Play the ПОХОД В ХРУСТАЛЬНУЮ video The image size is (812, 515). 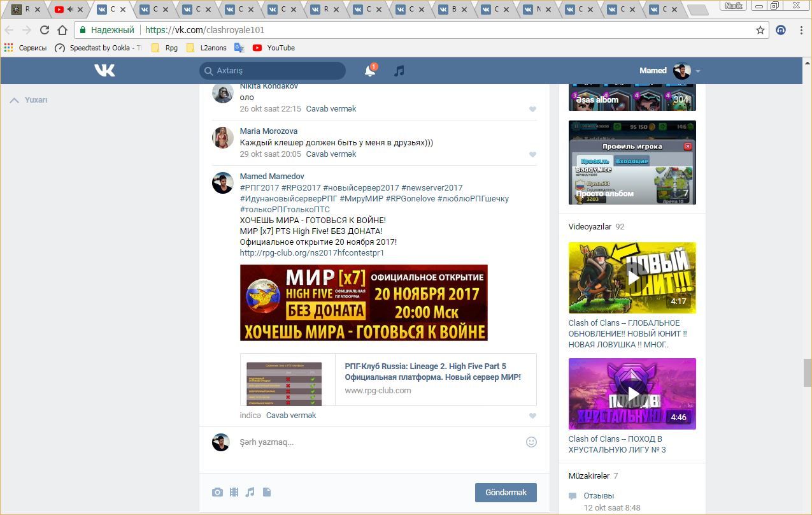click(x=632, y=394)
